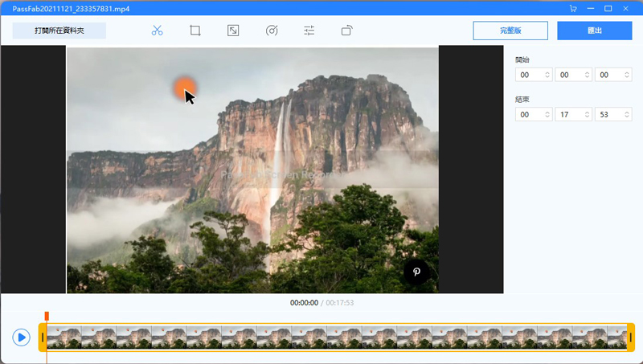
Task: Click the shopping cart icon in title bar
Action: tap(573, 8)
